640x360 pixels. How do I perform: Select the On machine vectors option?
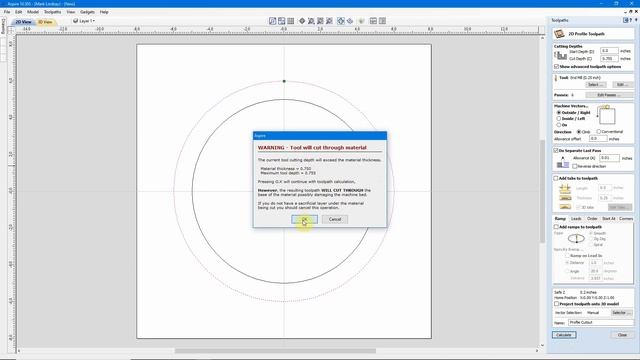(x=559, y=125)
